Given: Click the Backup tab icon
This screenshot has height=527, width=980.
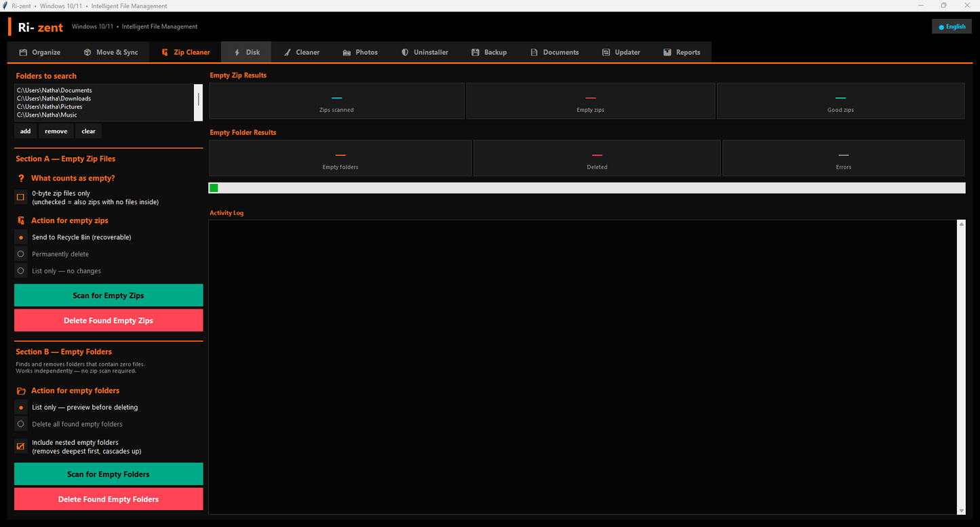Looking at the screenshot, I should click(475, 52).
